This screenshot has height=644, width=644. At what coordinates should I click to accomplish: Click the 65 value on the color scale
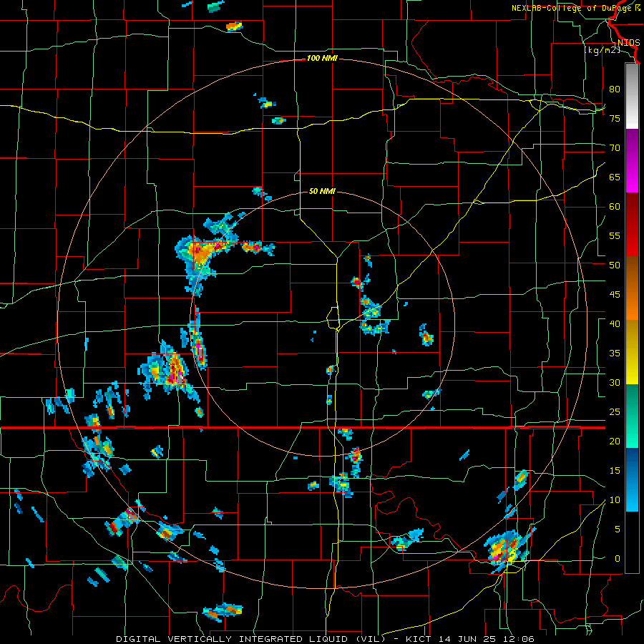615,177
